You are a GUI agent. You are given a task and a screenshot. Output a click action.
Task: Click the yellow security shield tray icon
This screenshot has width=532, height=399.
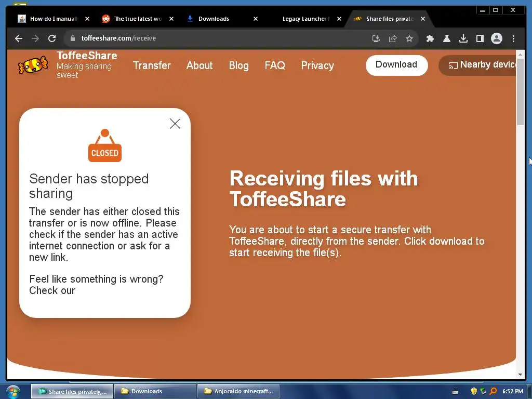(x=474, y=391)
